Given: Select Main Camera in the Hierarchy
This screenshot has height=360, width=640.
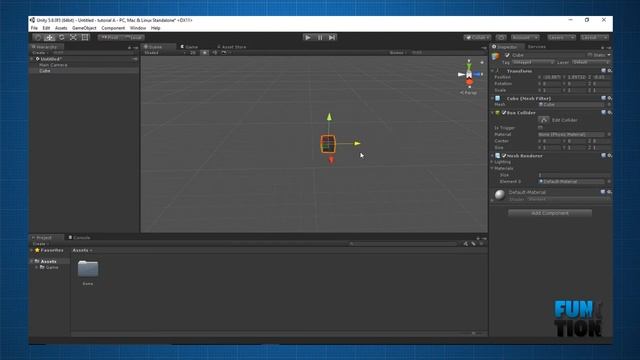Looking at the screenshot, I should (x=53, y=65).
